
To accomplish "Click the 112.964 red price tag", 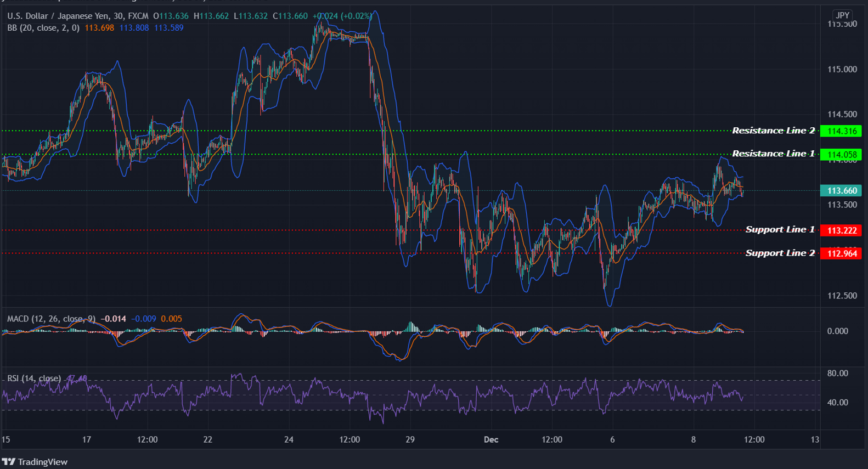I will pos(841,253).
